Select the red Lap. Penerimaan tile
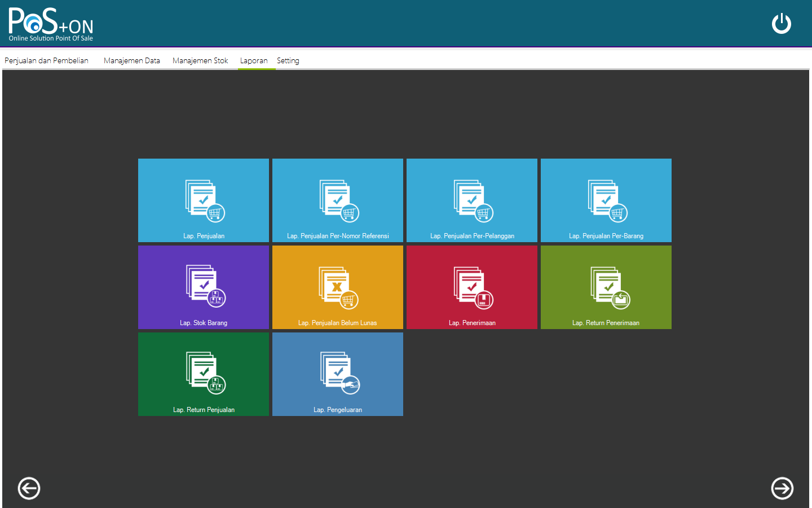812x508 pixels. [x=471, y=287]
